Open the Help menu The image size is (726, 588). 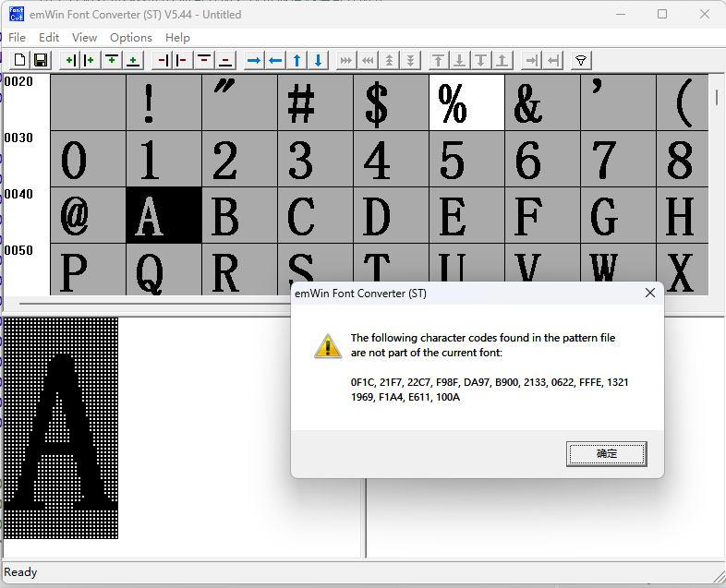tap(177, 38)
